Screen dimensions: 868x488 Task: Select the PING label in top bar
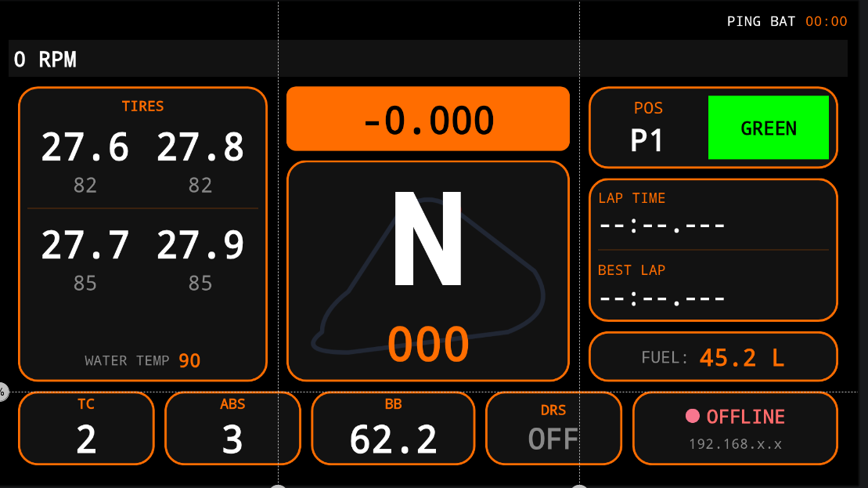tap(744, 22)
